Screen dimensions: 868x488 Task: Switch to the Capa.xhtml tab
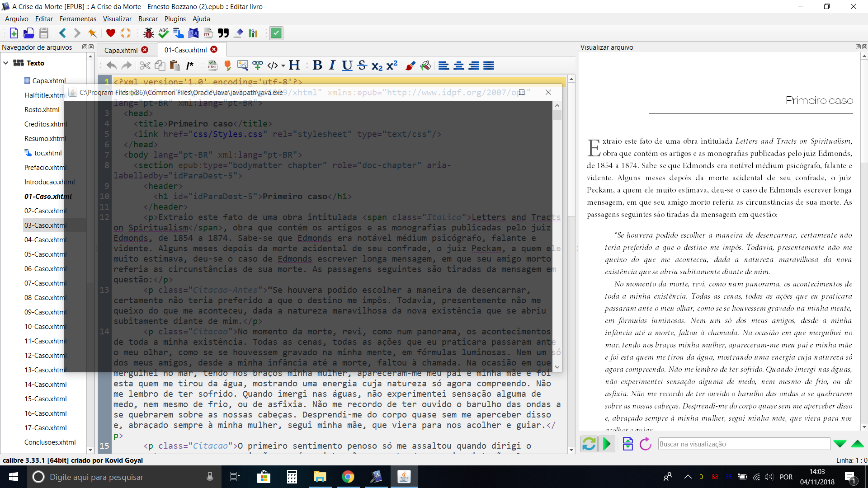(x=121, y=50)
